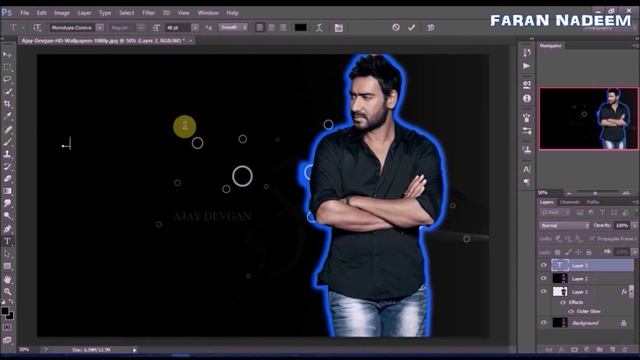Screen dimensions: 640x360
Task: Open Create Warped Text dialog
Action: click(x=319, y=28)
